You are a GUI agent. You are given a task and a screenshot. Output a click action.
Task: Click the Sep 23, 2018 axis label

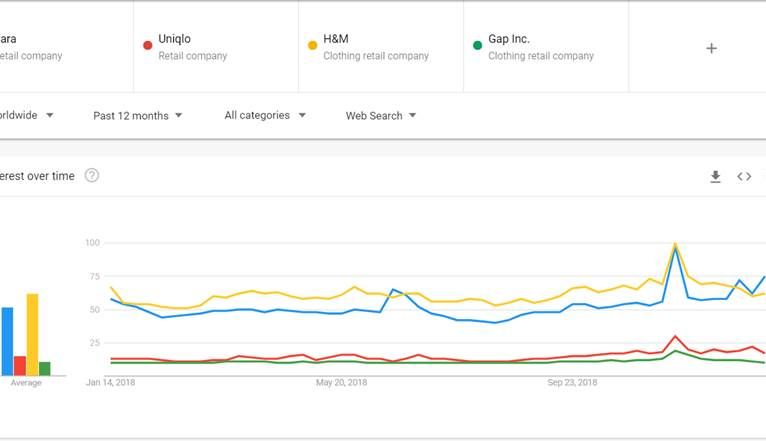tap(573, 382)
